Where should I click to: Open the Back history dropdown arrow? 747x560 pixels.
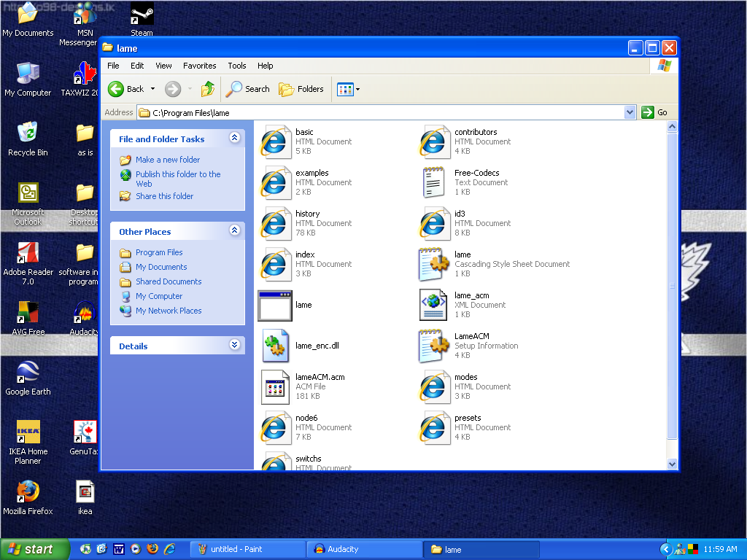point(152,89)
